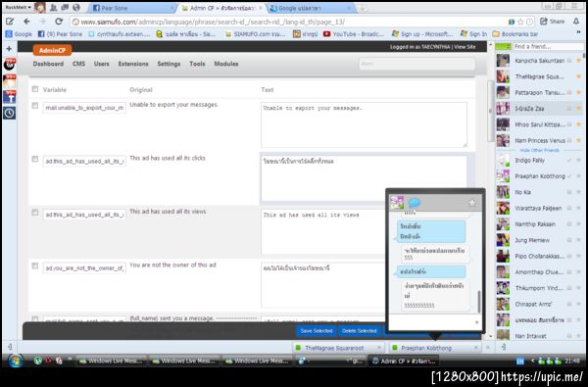Click the View Site link
The width and height of the screenshot is (588, 387).
click(x=465, y=47)
